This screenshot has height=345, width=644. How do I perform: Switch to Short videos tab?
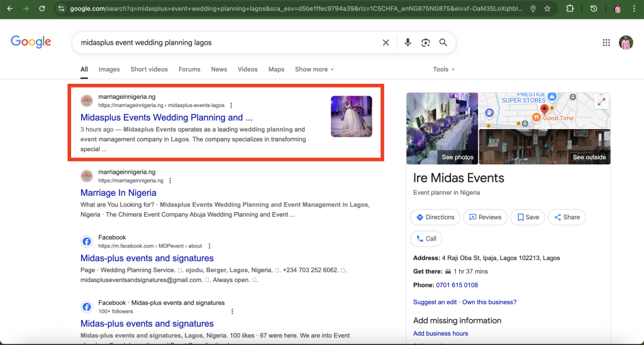pyautogui.click(x=149, y=69)
